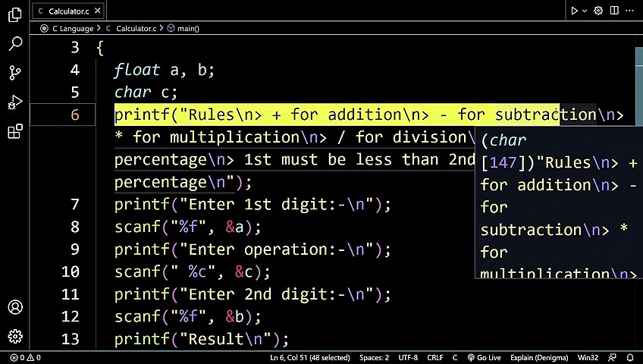Screen dimensions: 643x364
Task: Open the Accounts menu
Action: pos(15,307)
